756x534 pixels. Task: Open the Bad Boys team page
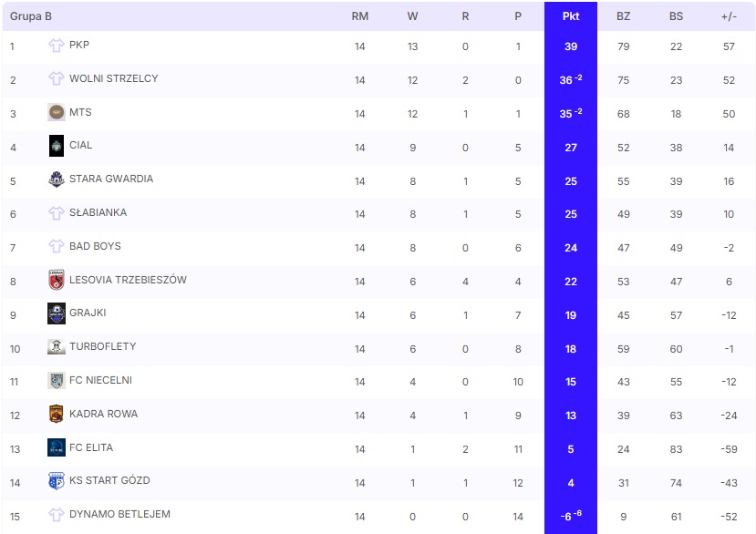coord(95,246)
